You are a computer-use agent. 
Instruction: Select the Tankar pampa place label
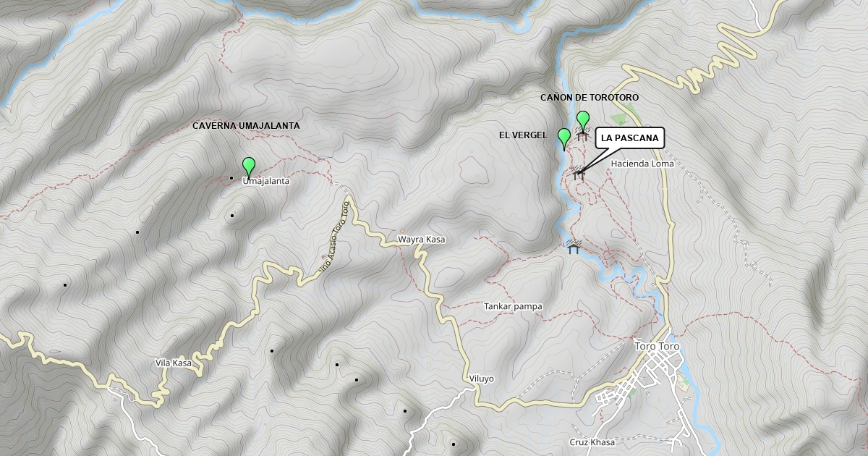(513, 306)
